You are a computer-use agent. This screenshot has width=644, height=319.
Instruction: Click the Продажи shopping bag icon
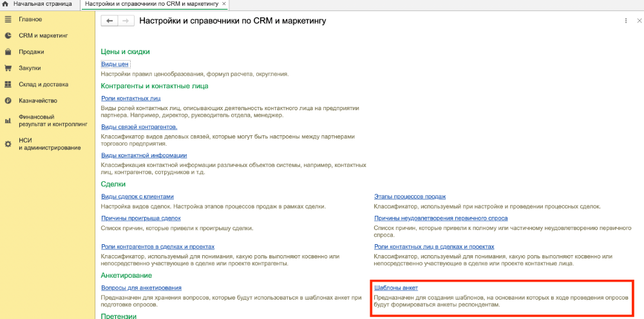(x=7, y=52)
